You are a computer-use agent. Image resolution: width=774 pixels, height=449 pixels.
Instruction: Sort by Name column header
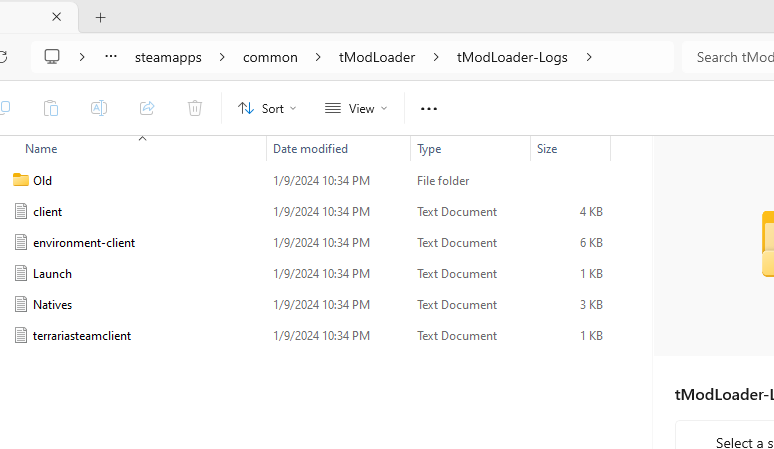pos(41,149)
